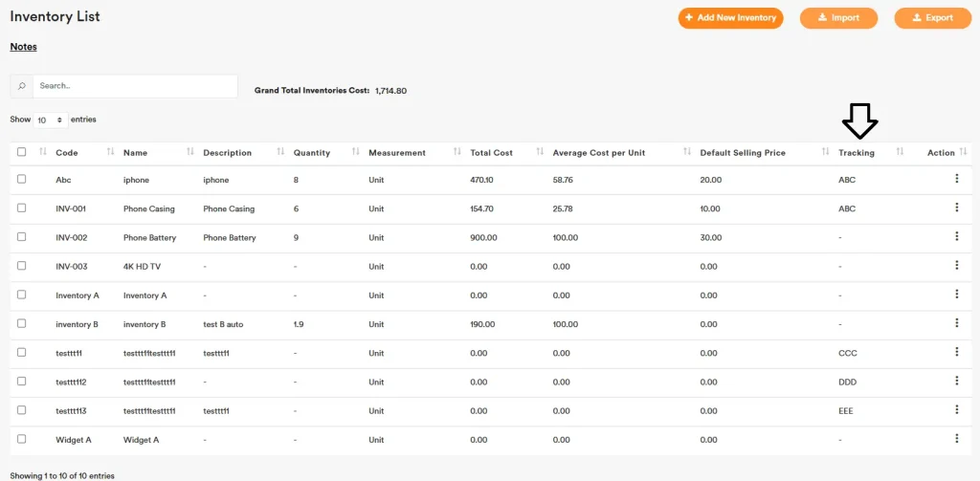Check the box for INV-001 row

22,208
